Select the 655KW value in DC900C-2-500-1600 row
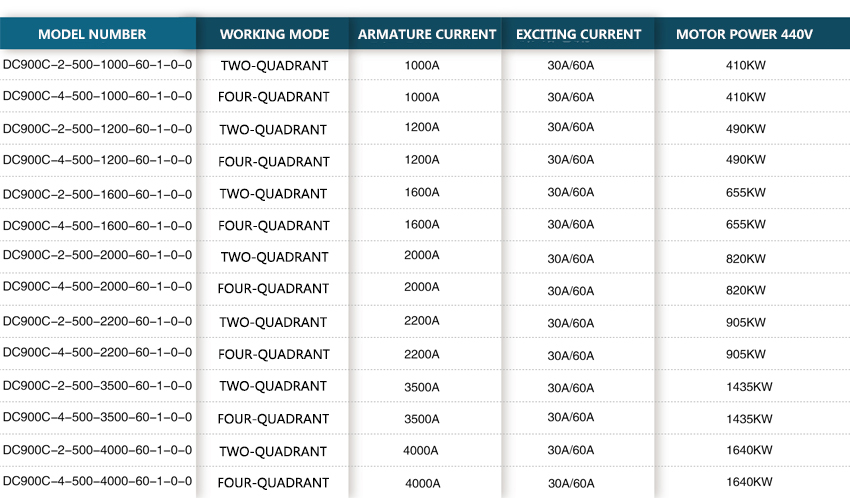 (745, 193)
